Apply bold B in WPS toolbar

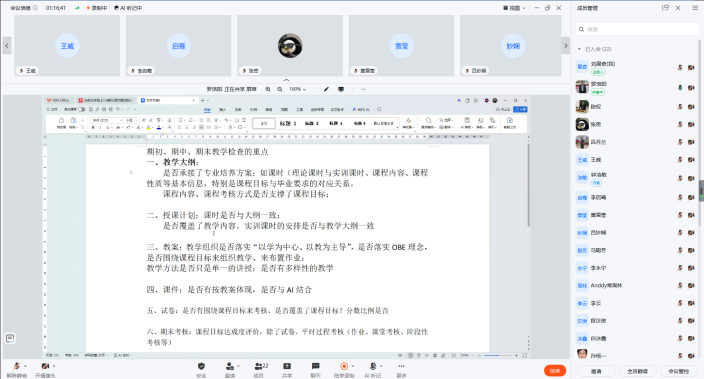(93, 128)
